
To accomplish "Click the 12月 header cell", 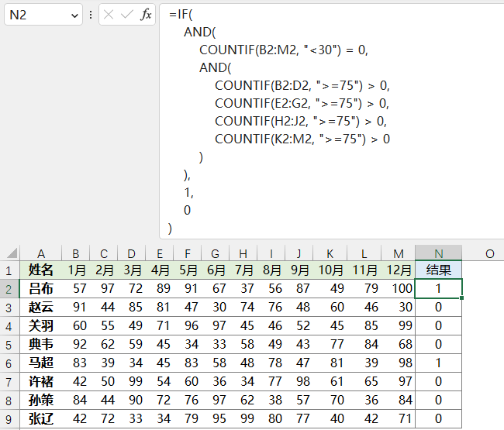I will 399,270.
